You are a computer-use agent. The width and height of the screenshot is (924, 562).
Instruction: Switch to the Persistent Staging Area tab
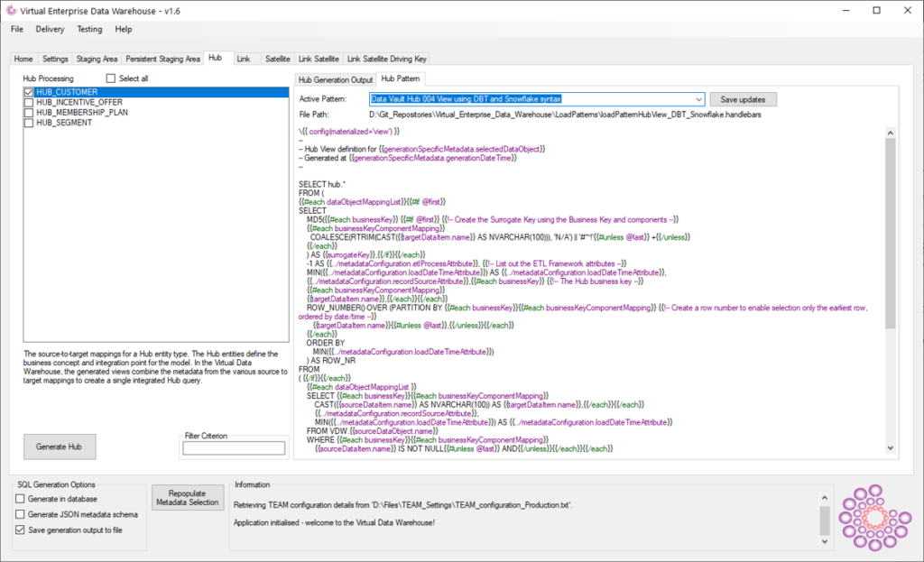[x=162, y=59]
